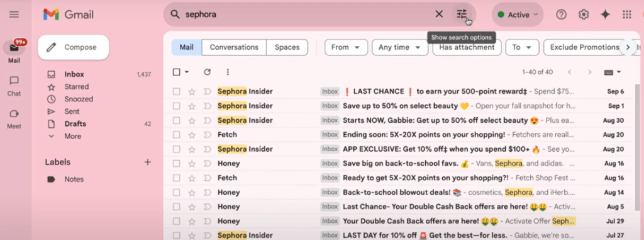Show search options slider icon

click(462, 14)
